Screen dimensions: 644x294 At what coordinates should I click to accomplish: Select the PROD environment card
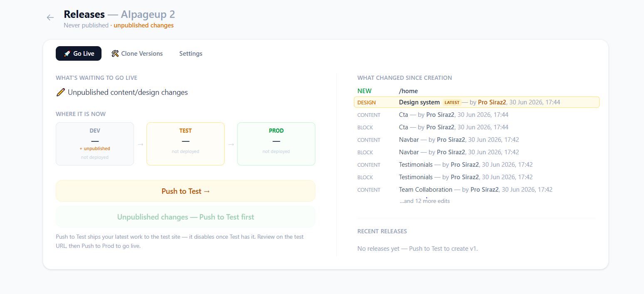coord(276,144)
